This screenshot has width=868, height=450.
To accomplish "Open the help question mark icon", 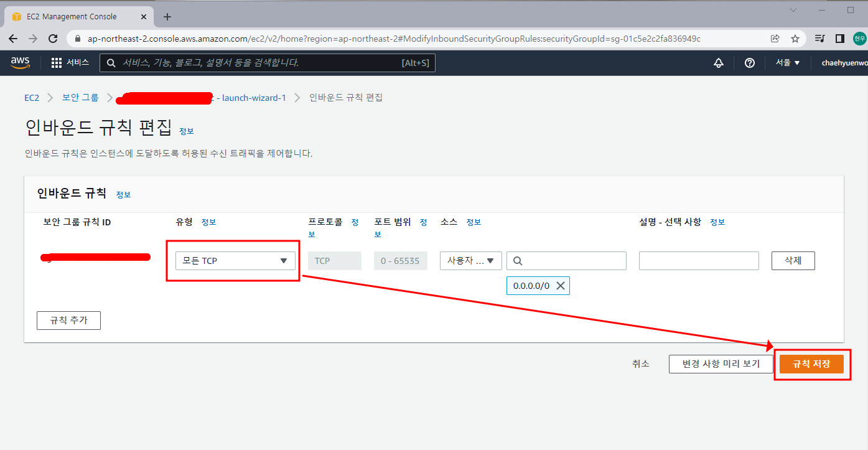I will [749, 62].
